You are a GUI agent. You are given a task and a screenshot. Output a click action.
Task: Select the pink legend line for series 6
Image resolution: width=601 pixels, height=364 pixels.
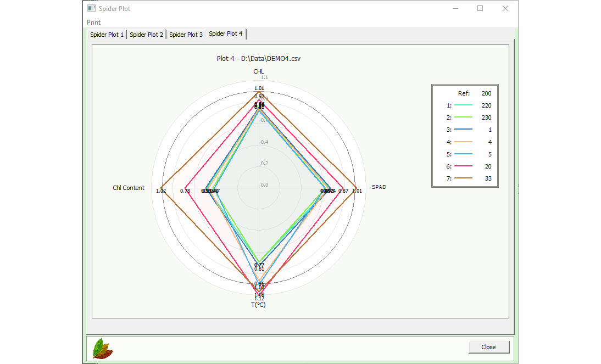[463, 166]
